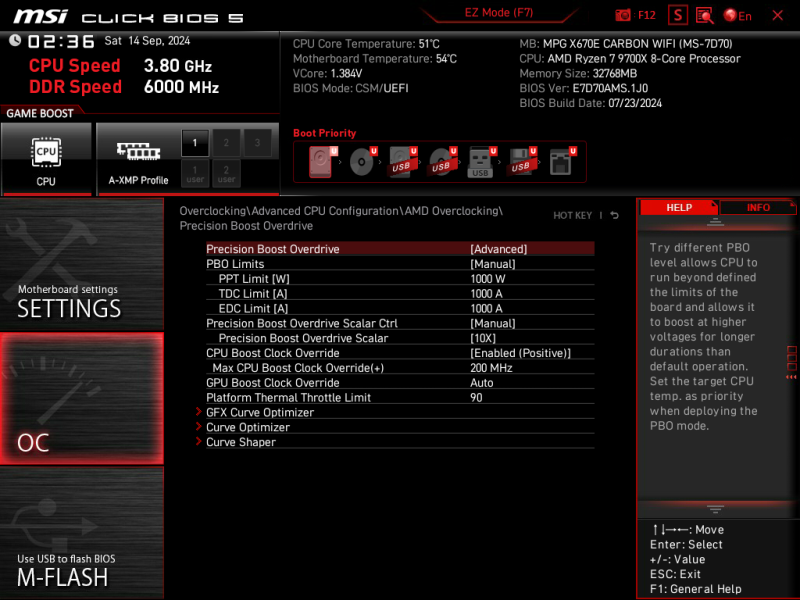
Task: Change language via the En globe icon
Action: (x=731, y=15)
